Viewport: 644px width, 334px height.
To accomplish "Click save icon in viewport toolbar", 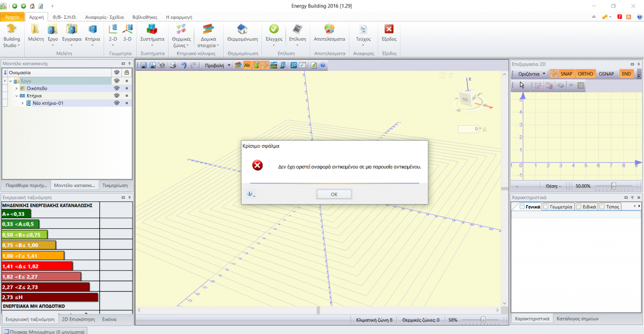I will 143,65.
